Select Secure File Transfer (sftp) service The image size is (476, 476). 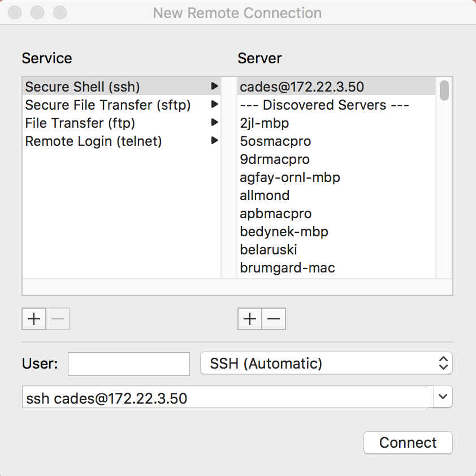point(108,105)
